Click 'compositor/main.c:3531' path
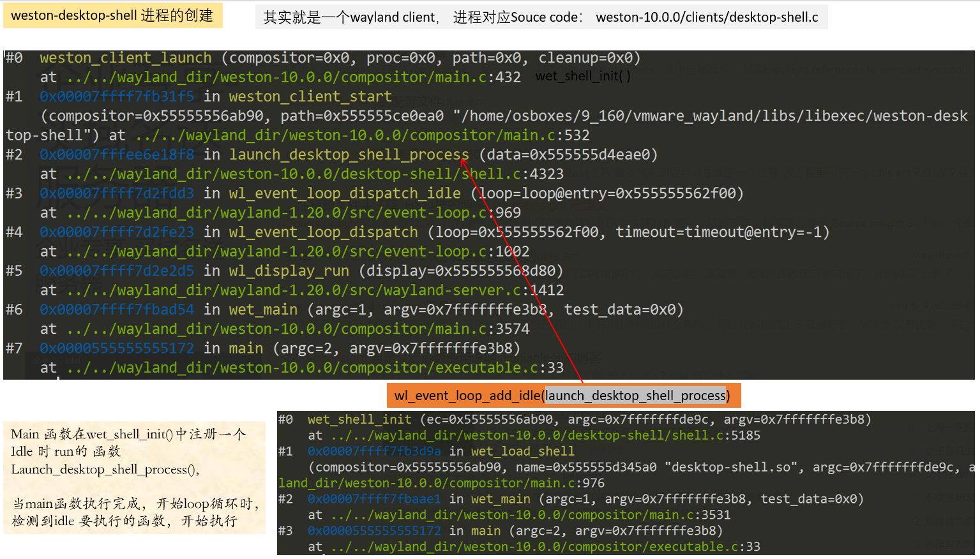 pos(649,515)
